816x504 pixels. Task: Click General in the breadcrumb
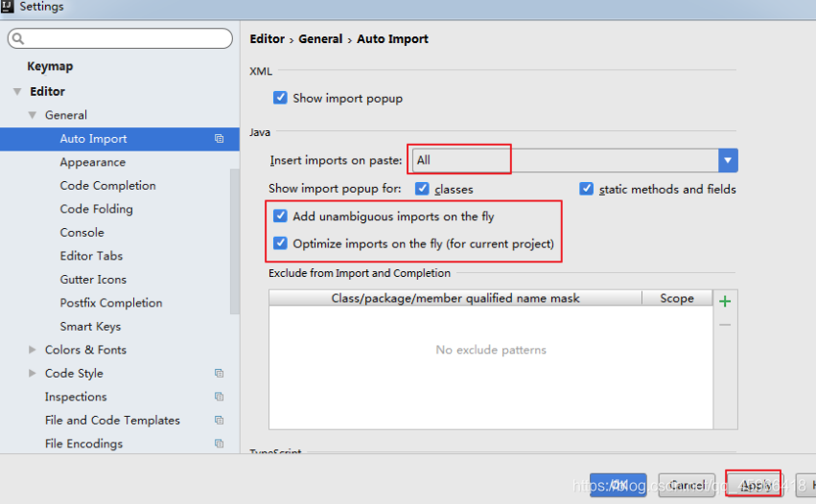320,39
